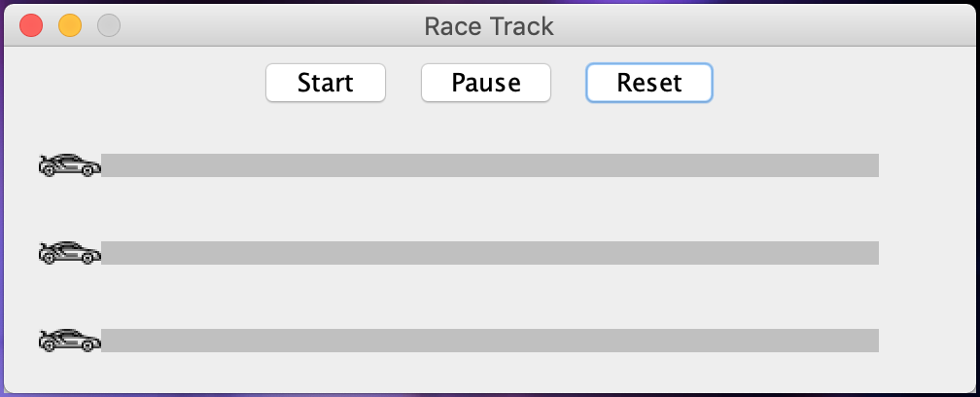The image size is (980, 397).
Task: Click the front wheel of the middle car
Action: (87, 258)
